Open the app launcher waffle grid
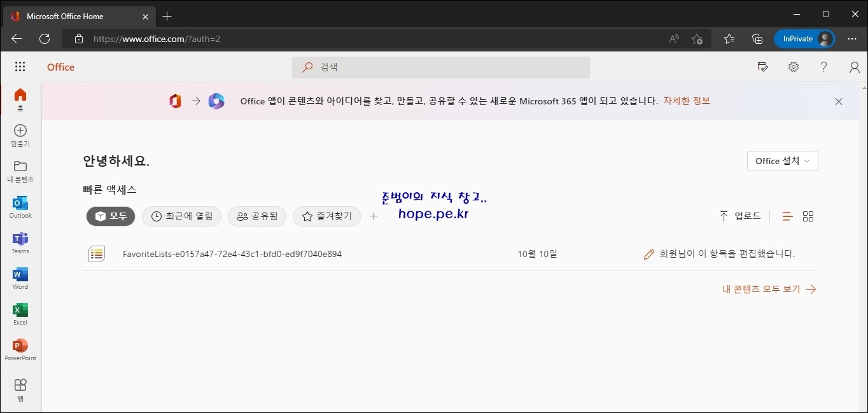Screen dimensions: 868x413 tap(20, 67)
